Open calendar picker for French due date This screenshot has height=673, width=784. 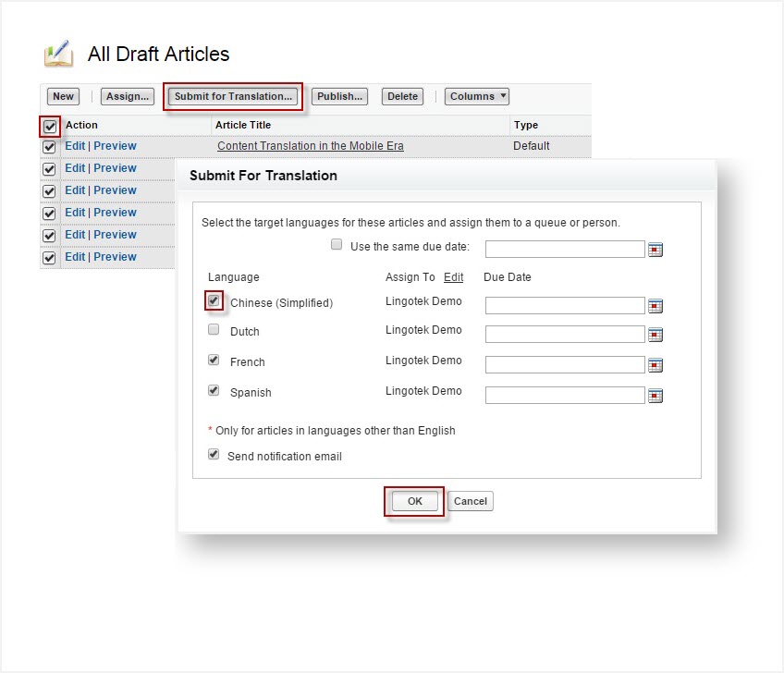point(655,365)
